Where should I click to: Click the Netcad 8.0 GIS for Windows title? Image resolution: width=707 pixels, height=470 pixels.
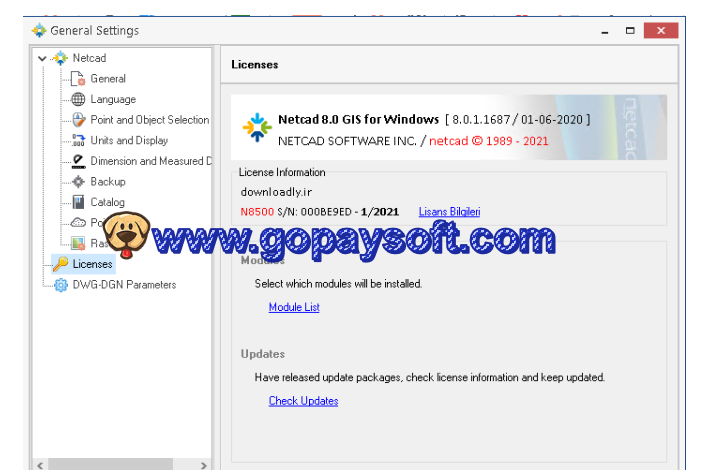pyautogui.click(x=358, y=120)
